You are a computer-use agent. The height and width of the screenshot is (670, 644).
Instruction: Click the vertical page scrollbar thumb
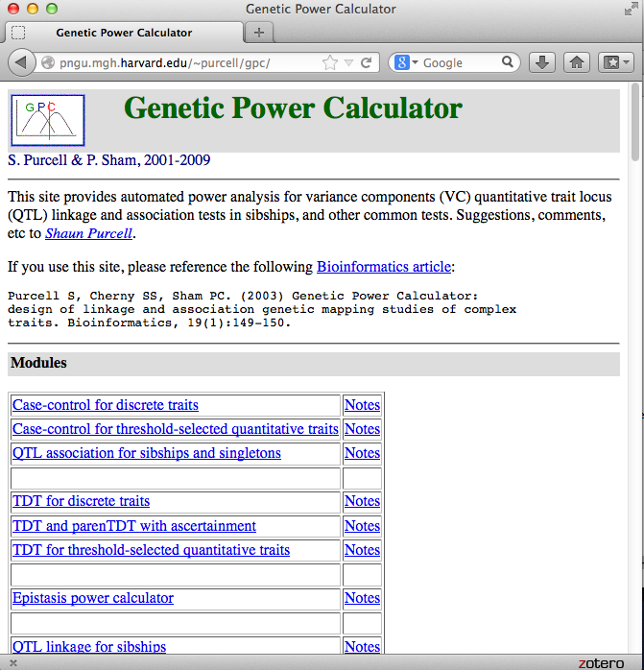click(x=635, y=122)
